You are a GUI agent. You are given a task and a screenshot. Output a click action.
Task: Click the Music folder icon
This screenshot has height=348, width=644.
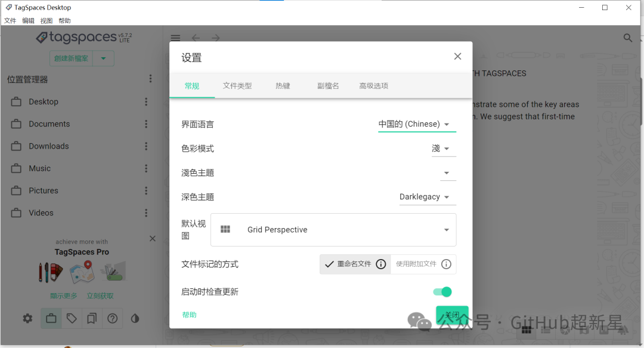pyautogui.click(x=17, y=168)
